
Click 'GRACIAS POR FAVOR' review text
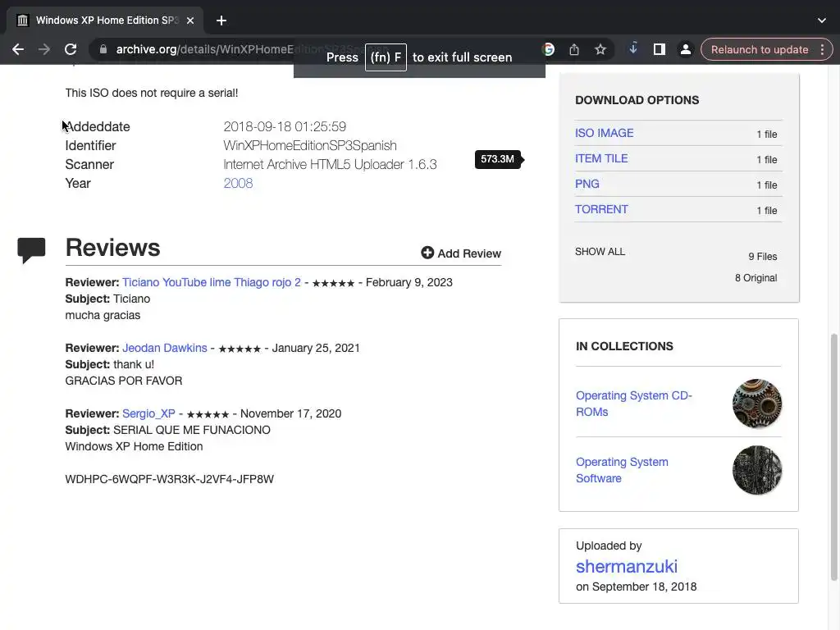click(x=124, y=381)
